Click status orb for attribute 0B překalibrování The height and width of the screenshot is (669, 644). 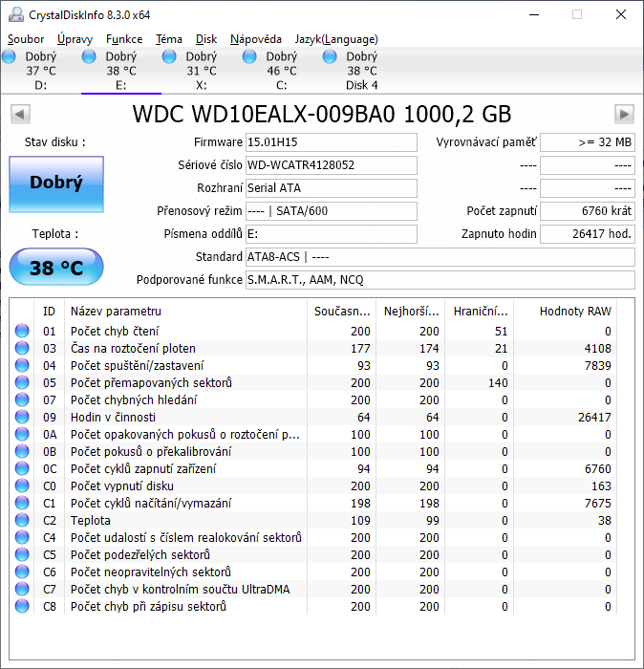click(22, 451)
